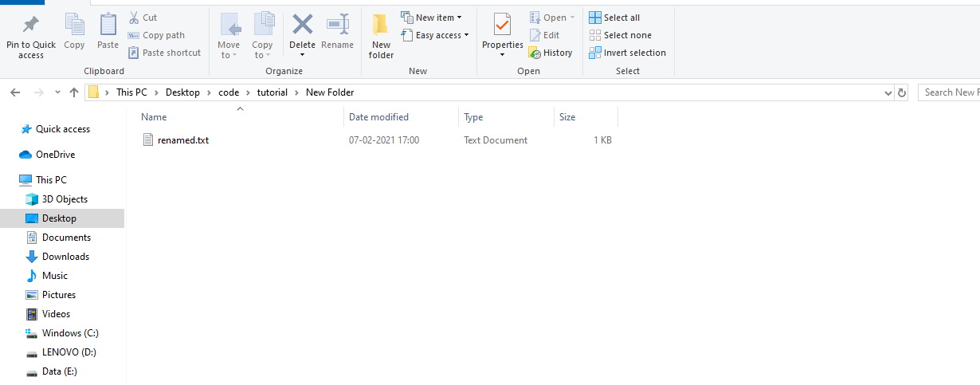The height and width of the screenshot is (385, 980).
Task: Expand the address bar history dropdown
Action: [x=889, y=92]
